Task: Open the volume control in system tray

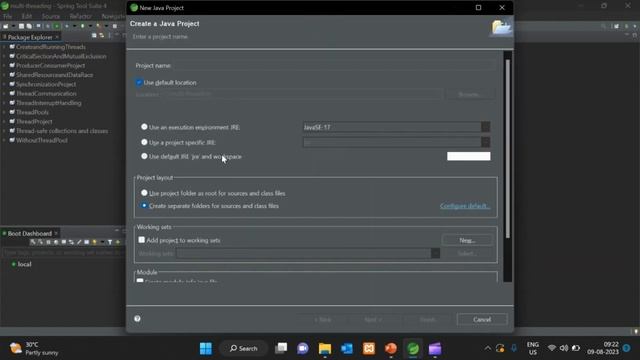Action: pos(564,348)
